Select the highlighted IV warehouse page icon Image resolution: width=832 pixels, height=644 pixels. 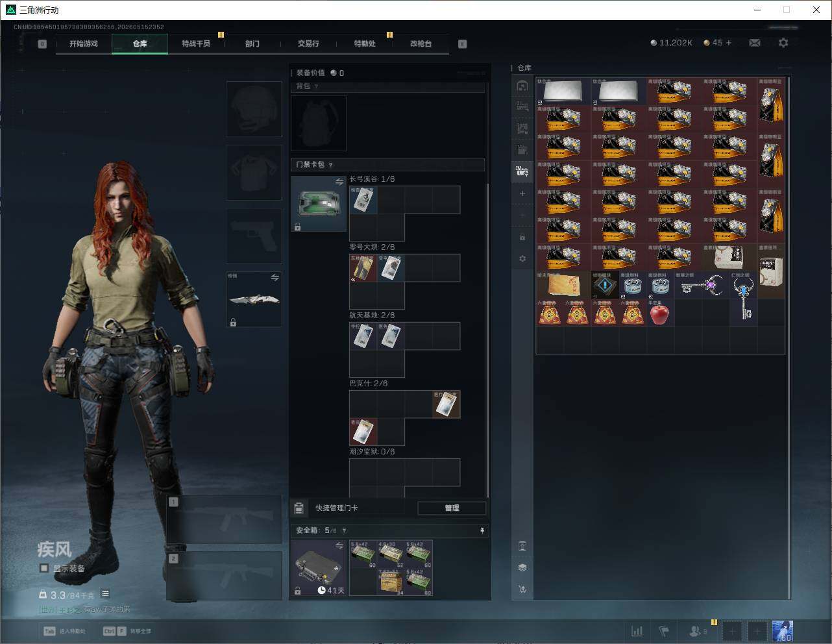click(x=522, y=171)
